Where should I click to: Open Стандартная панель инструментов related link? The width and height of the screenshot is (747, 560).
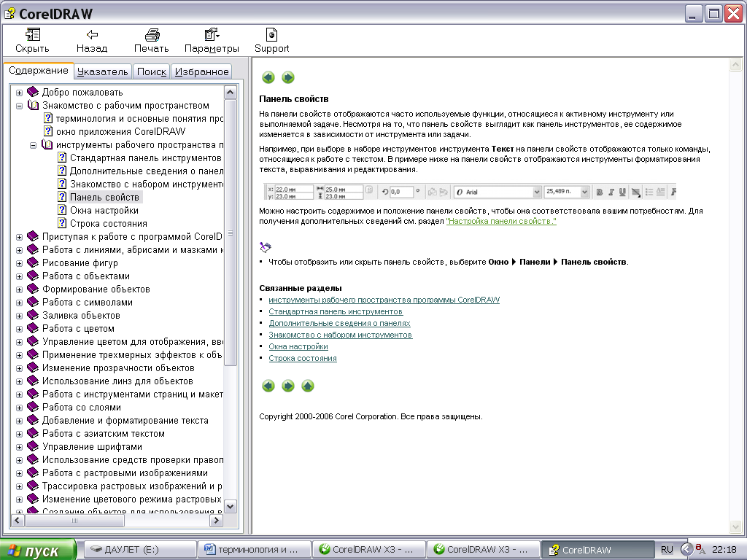[336, 311]
